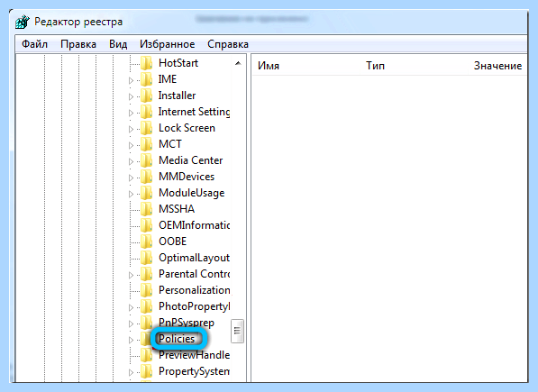Click the MCT folder icon

tap(147, 144)
